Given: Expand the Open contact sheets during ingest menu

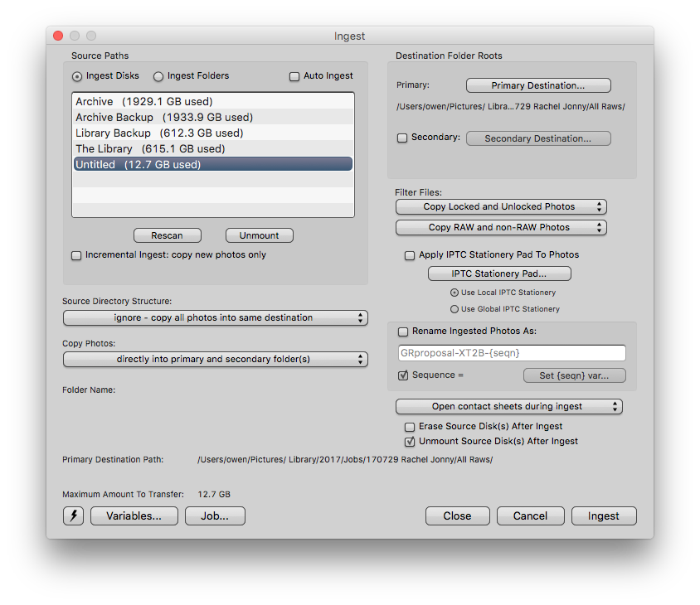Looking at the screenshot, I should (x=508, y=406).
